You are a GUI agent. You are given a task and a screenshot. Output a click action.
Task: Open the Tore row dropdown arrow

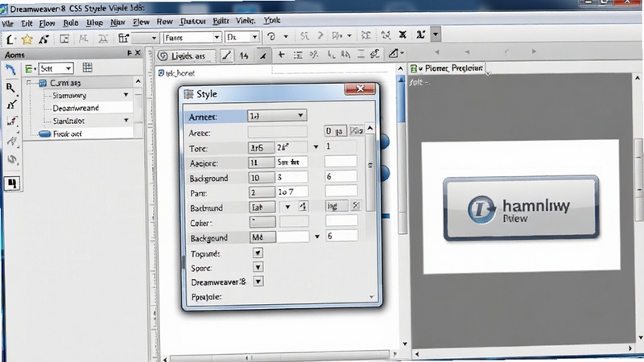(316, 146)
